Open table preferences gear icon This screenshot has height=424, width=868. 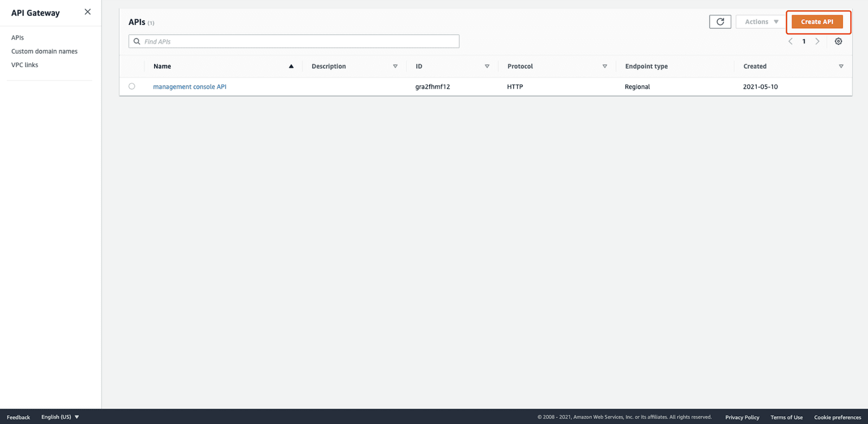coord(838,41)
